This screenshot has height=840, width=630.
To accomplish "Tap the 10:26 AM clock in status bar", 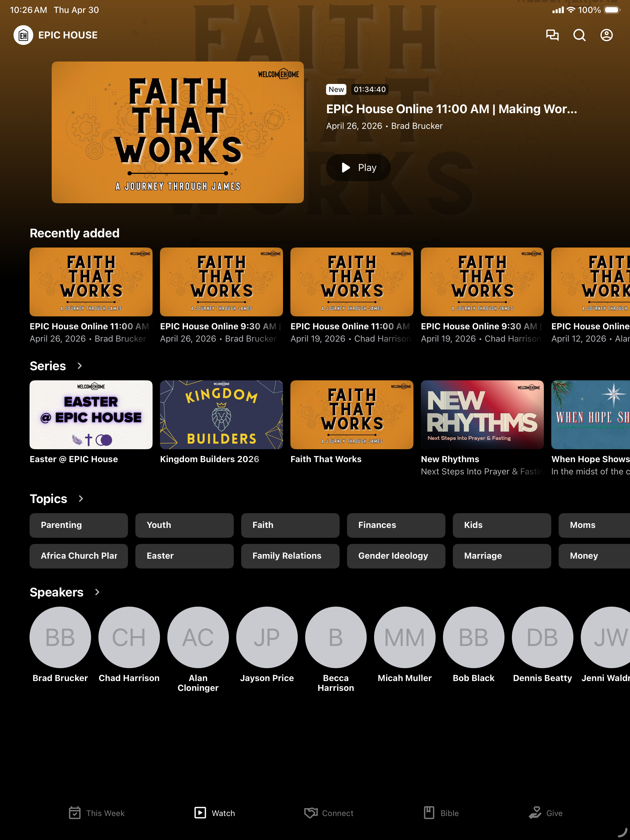I will click(x=29, y=10).
